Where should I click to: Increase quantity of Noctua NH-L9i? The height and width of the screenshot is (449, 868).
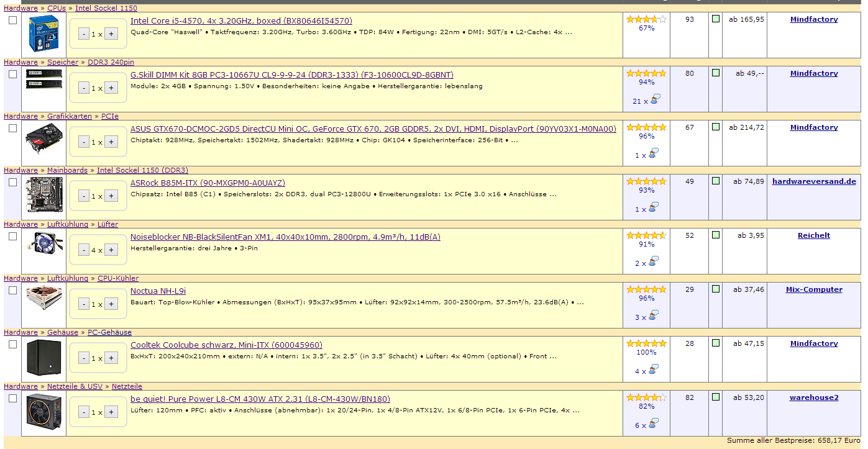click(111, 304)
